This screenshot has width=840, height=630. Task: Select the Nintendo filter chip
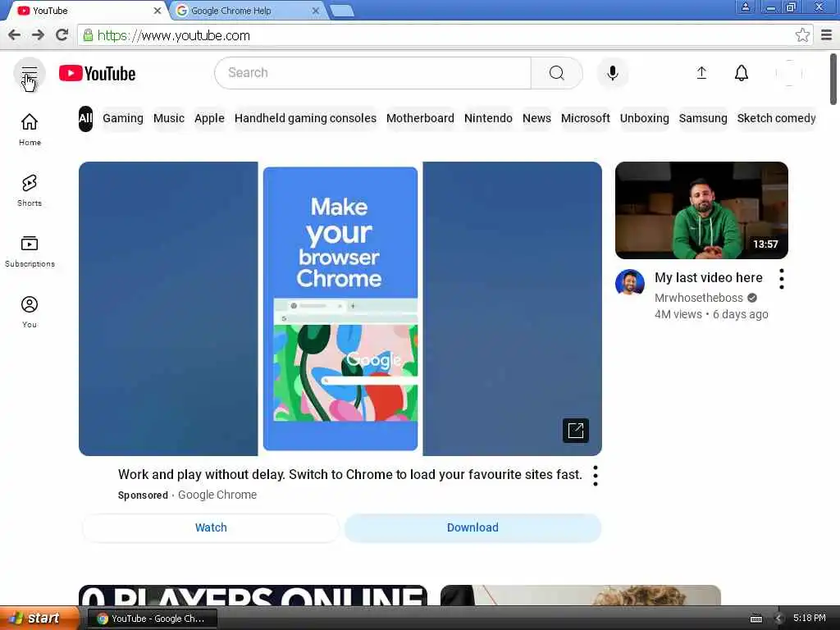(488, 118)
